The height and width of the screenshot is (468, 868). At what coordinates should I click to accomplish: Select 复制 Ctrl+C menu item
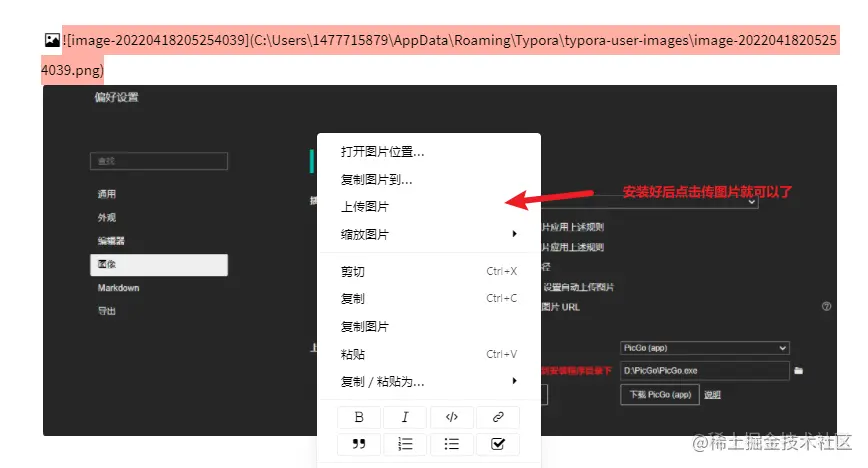click(429, 299)
